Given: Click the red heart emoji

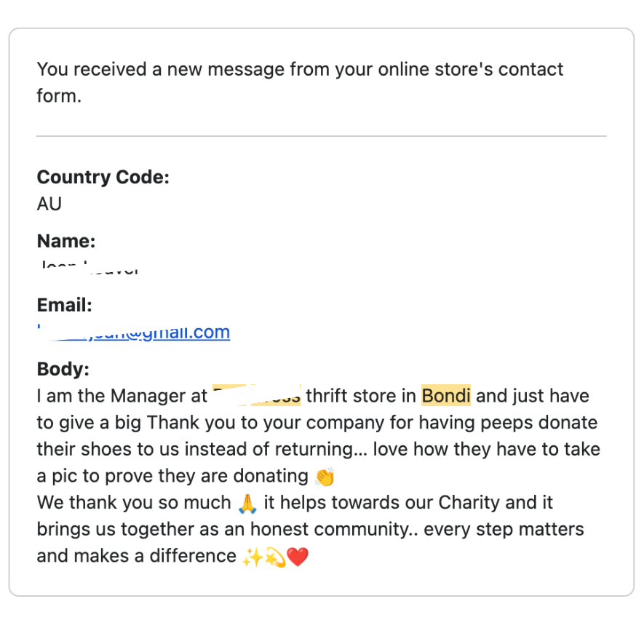Looking at the screenshot, I should coord(298,557).
